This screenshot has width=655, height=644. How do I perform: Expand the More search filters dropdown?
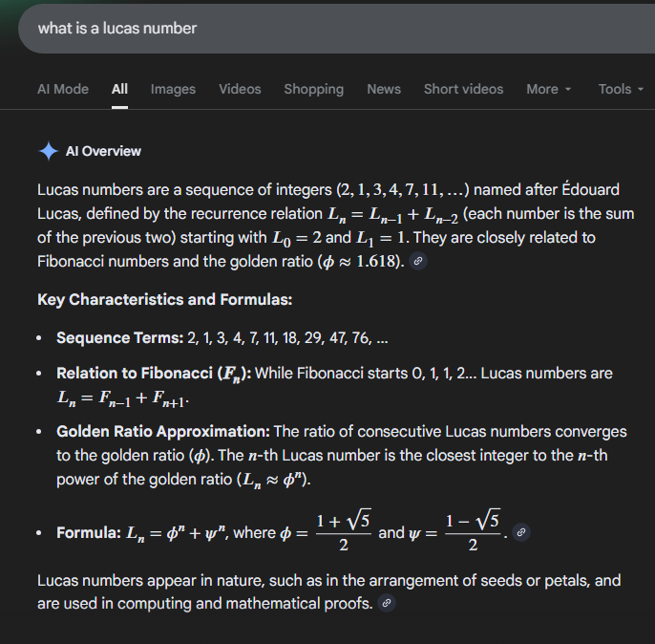[549, 89]
